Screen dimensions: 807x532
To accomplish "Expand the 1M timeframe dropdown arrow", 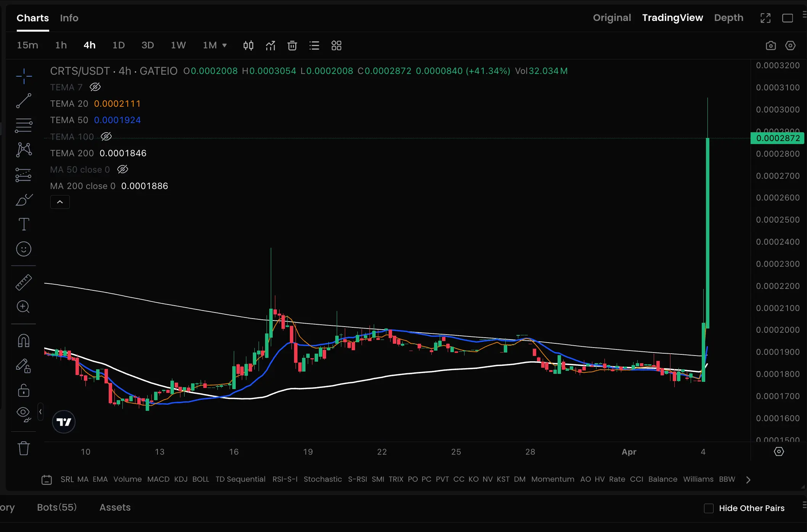I will click(x=225, y=45).
